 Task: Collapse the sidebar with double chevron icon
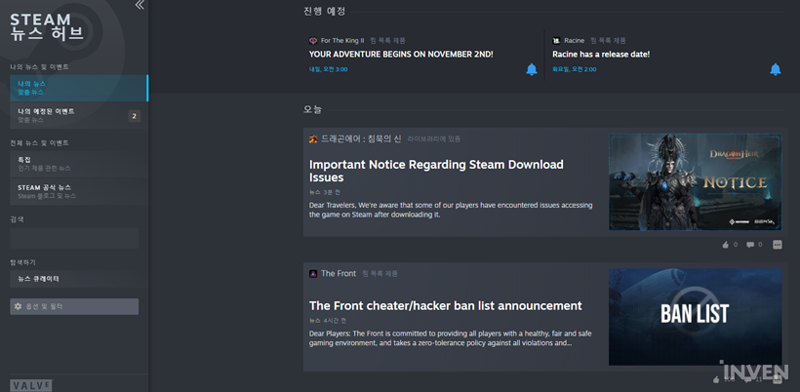139,5
